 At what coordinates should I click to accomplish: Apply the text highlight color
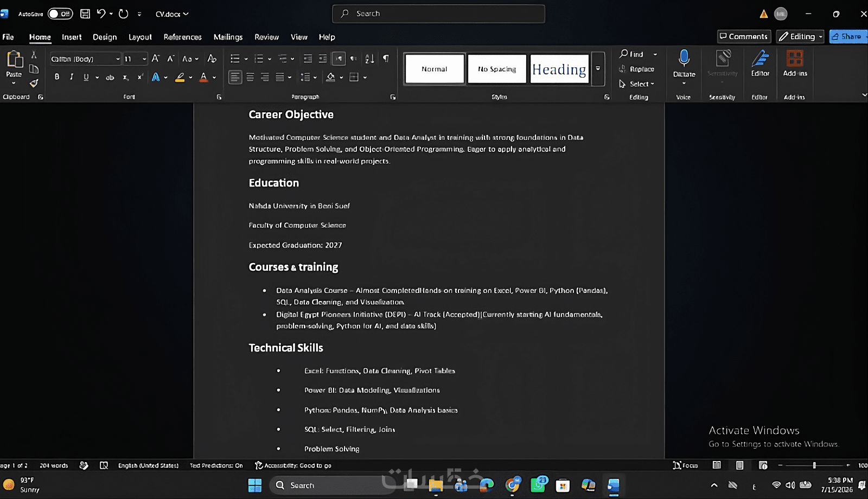(x=180, y=77)
